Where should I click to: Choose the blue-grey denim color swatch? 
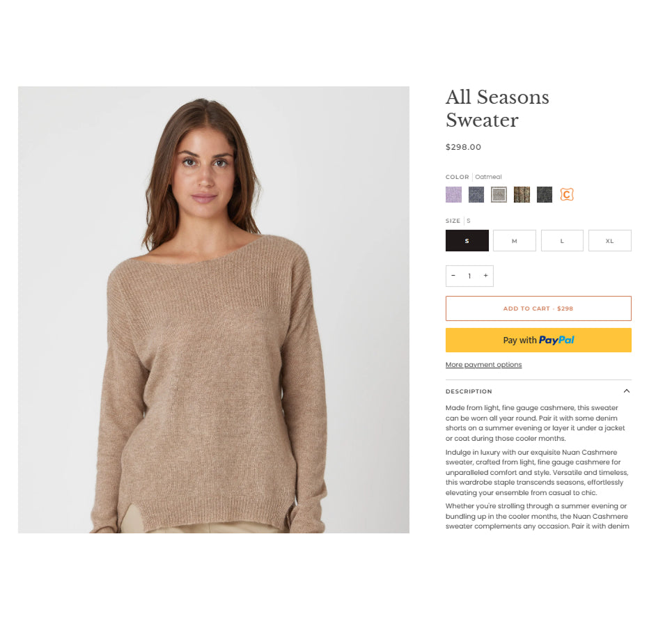[476, 194]
